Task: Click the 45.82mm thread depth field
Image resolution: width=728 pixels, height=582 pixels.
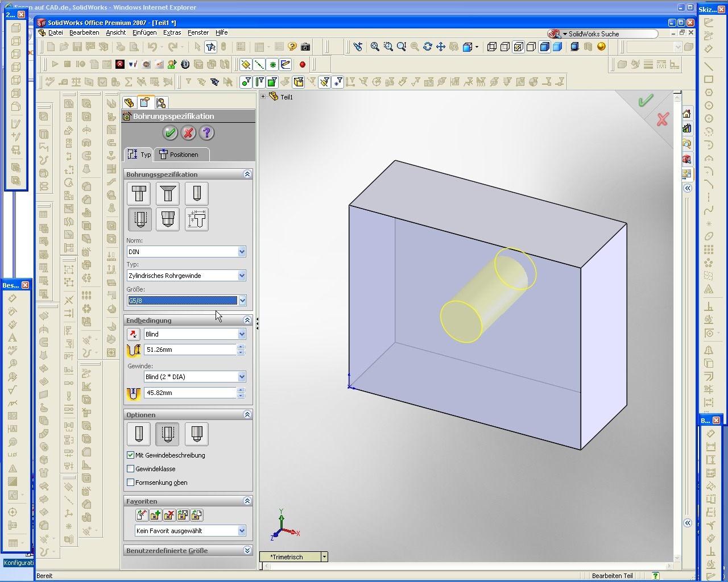Action: (190, 393)
